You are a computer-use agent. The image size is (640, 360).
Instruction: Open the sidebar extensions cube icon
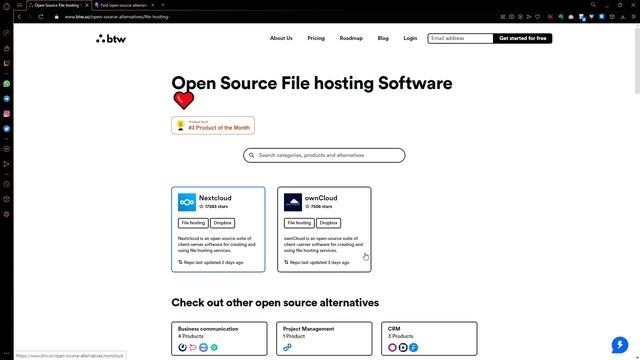click(7, 199)
